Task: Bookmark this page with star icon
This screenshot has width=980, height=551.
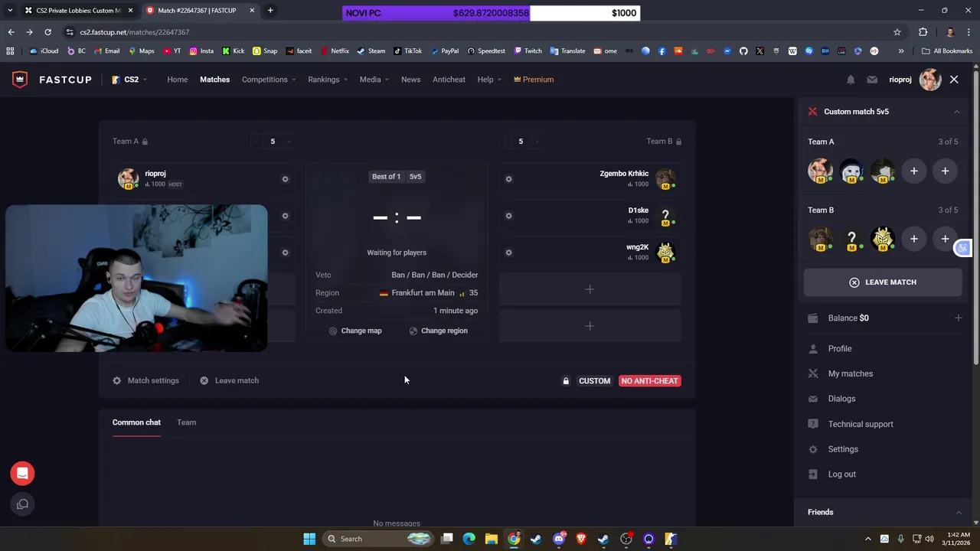Action: pos(897,32)
